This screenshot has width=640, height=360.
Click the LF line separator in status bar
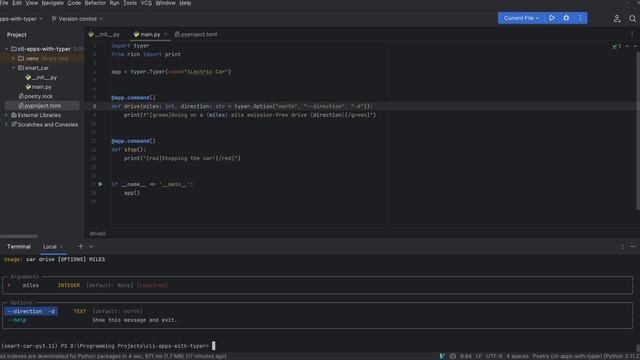478,356
